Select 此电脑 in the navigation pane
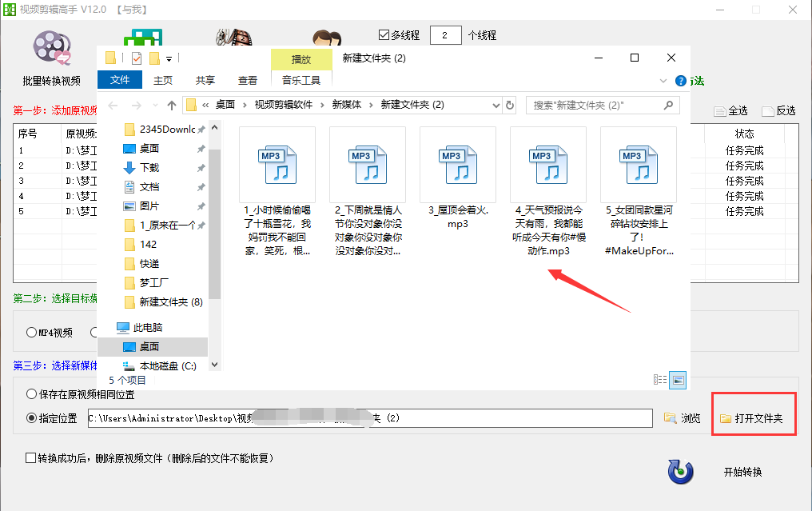This screenshot has width=812, height=511. (148, 328)
